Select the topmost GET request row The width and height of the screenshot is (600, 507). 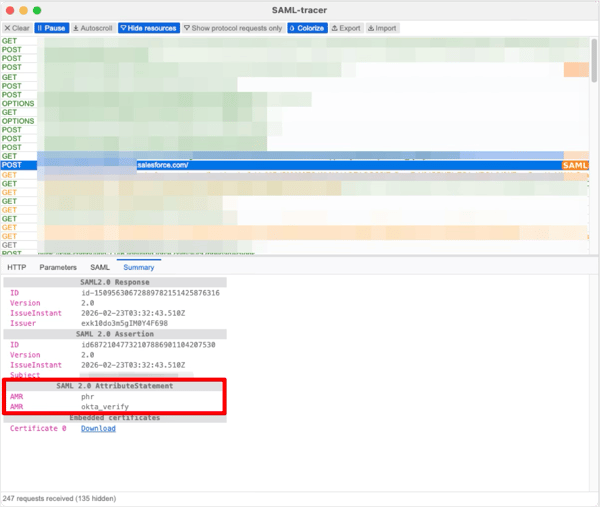295,41
